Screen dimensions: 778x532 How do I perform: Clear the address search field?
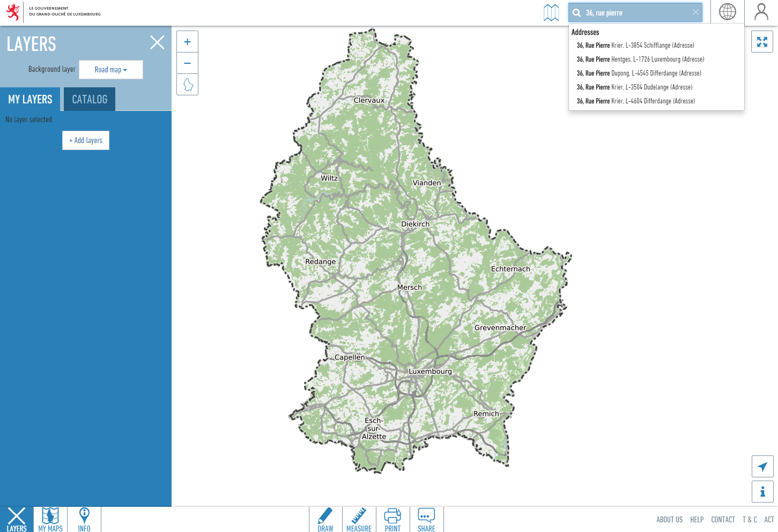coord(695,12)
